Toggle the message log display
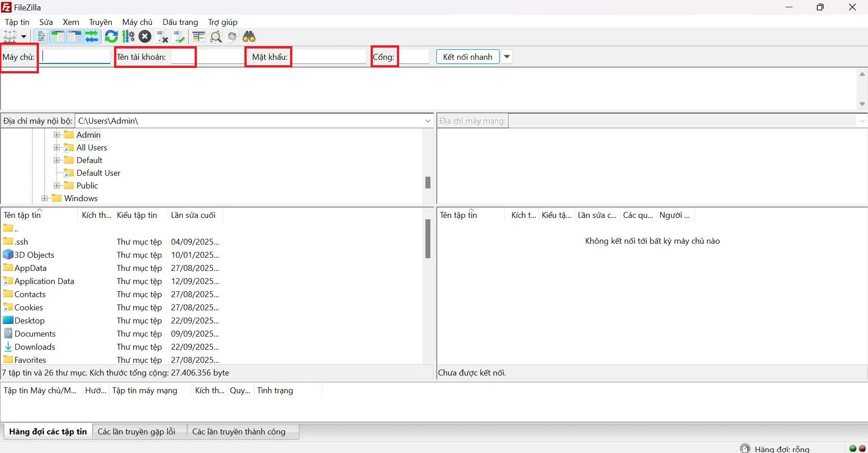Screen dimensions: 868x453 (x=41, y=37)
